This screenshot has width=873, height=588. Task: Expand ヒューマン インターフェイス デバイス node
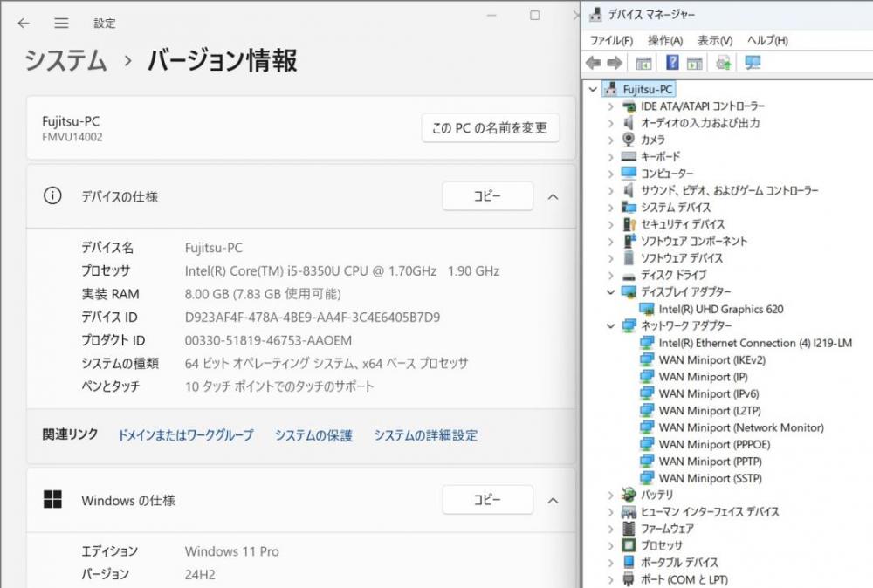click(x=611, y=512)
